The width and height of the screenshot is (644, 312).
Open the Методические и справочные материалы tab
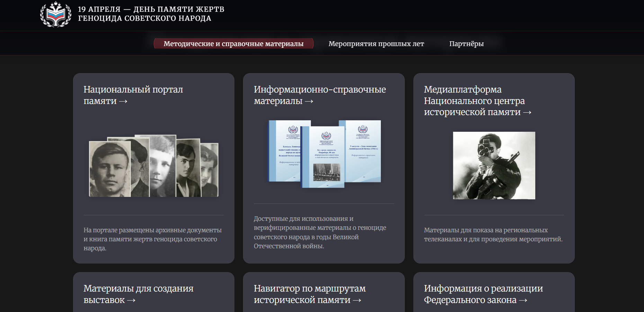[x=233, y=44]
